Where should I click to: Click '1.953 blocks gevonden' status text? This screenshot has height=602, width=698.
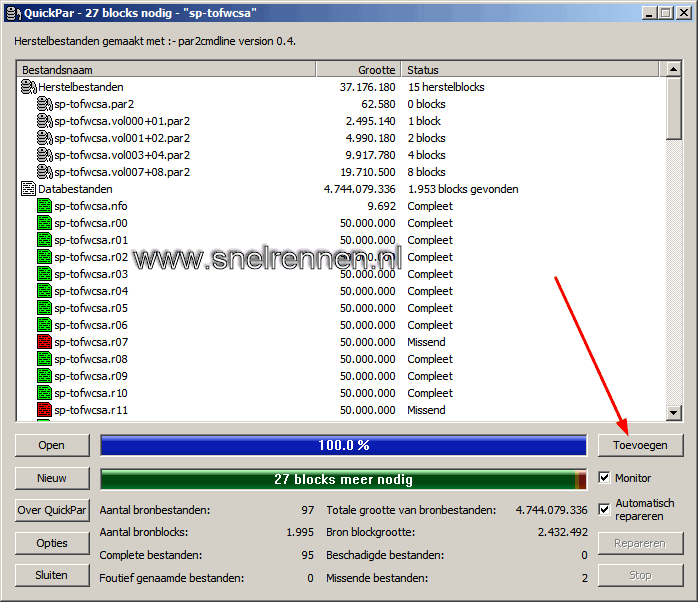click(x=463, y=189)
